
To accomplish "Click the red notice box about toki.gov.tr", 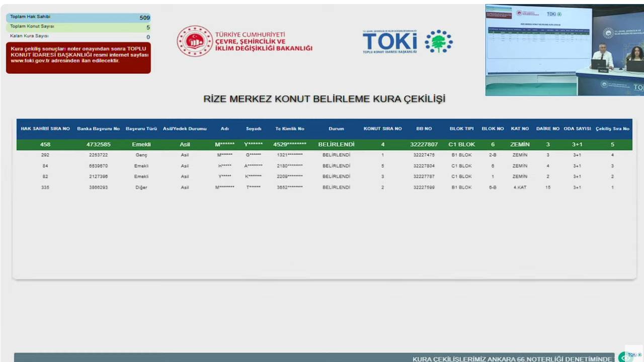I will coord(78,57).
